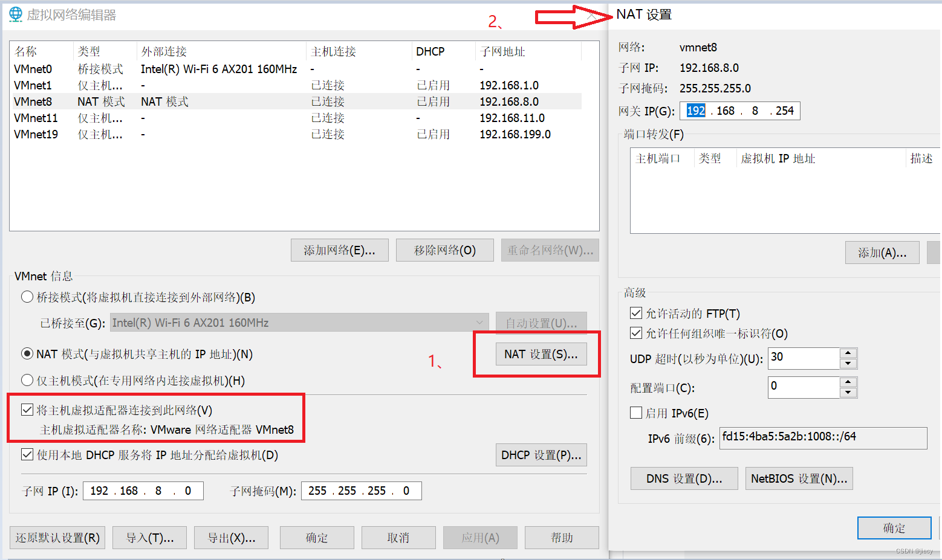Click the 外部连接 column header

[222, 51]
